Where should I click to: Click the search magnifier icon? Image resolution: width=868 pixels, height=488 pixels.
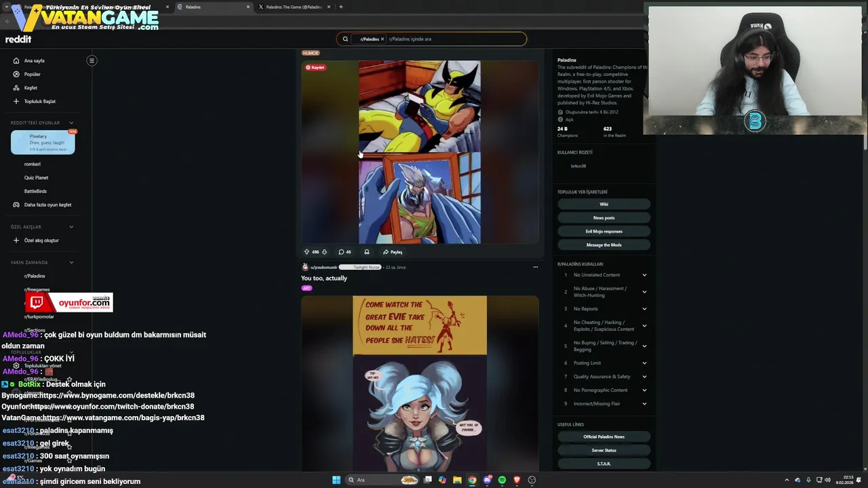pos(345,39)
